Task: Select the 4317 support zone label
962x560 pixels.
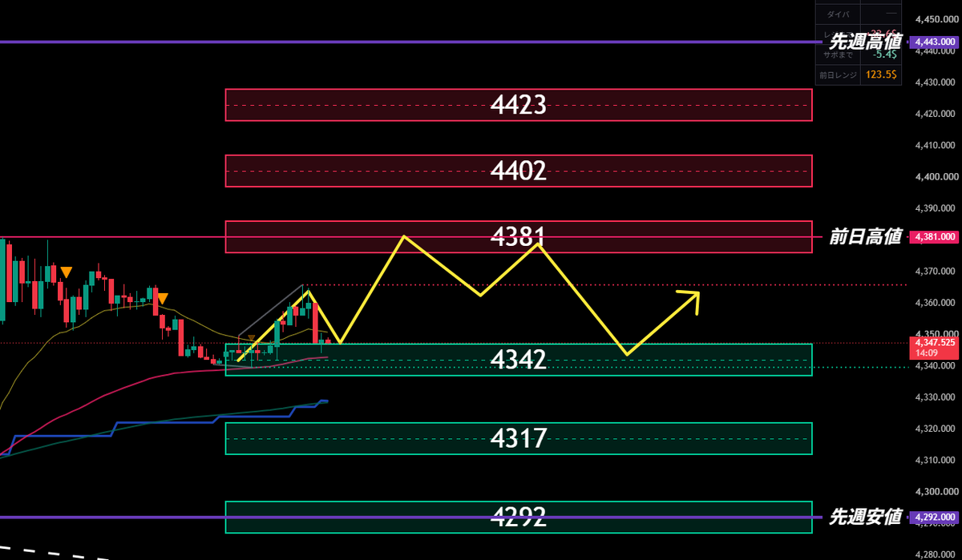Action: pos(519,438)
